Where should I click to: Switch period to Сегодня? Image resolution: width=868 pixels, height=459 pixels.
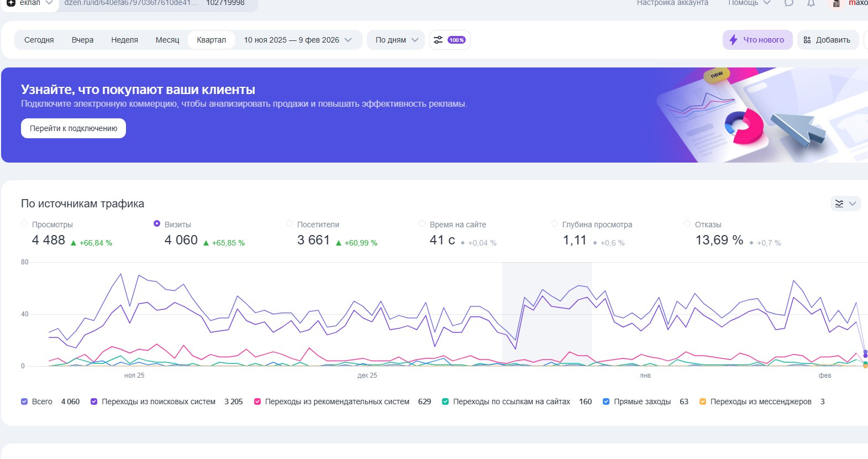point(39,40)
